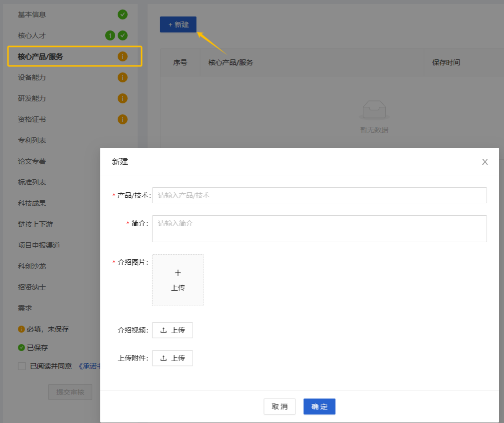
Task: Tick the 已阅读并同意 checkbox
Action: click(x=22, y=366)
